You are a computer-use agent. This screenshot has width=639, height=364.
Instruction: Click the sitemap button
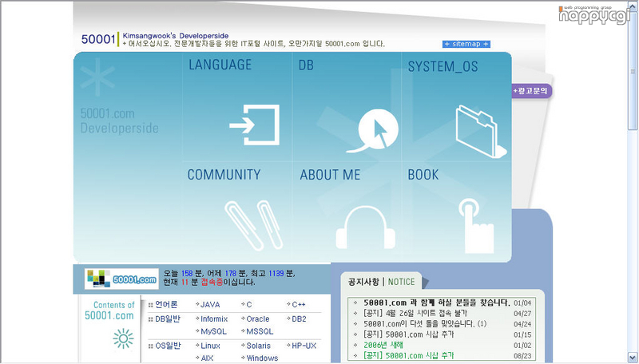[x=466, y=44]
